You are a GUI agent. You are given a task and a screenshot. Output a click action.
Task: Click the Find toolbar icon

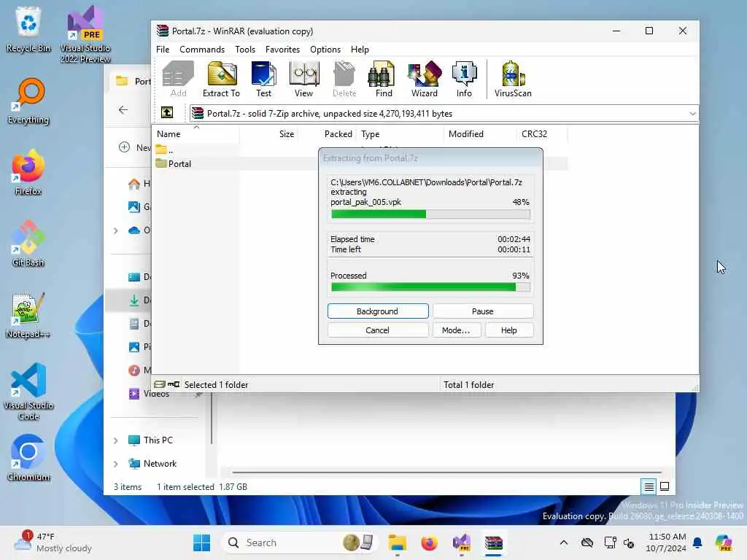pos(384,79)
